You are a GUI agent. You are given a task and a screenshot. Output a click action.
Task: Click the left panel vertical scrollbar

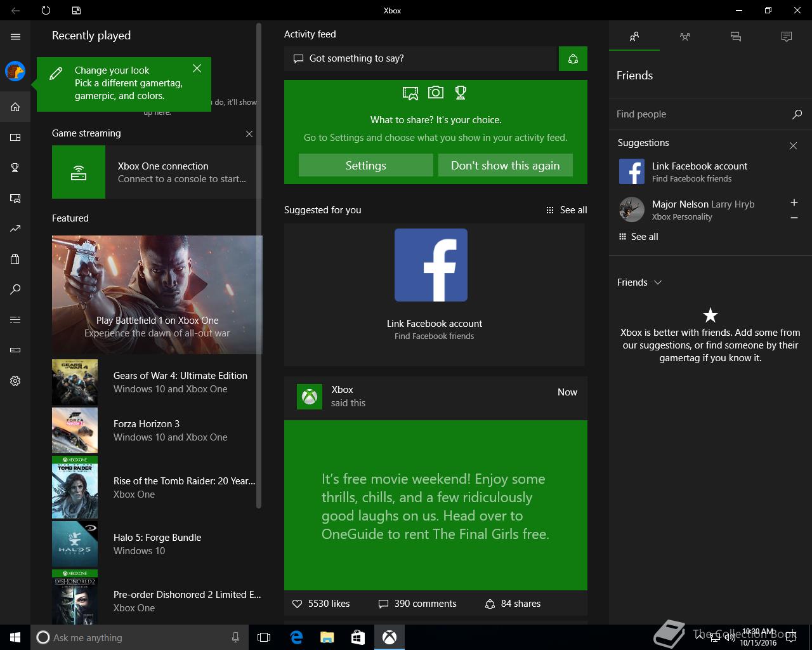click(258, 265)
